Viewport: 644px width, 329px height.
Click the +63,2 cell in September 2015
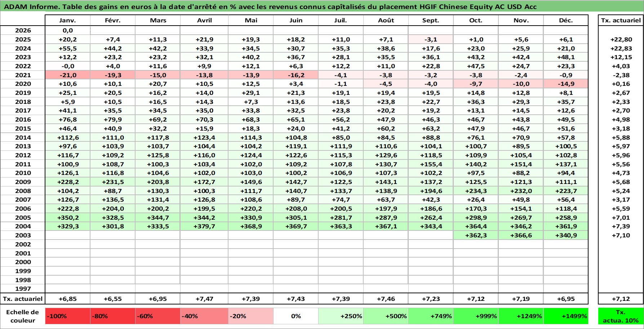point(431,128)
